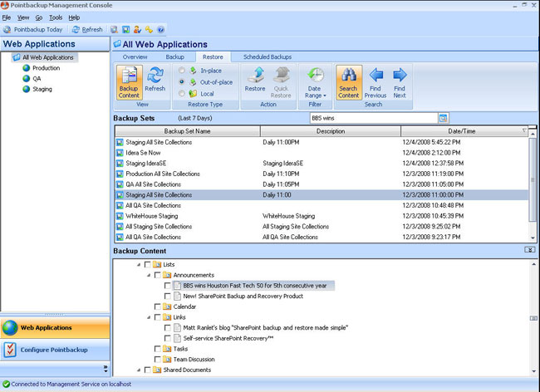Screen dimensions: 540x392
Task: Click the BBS wins search input field
Action: [x=374, y=119]
